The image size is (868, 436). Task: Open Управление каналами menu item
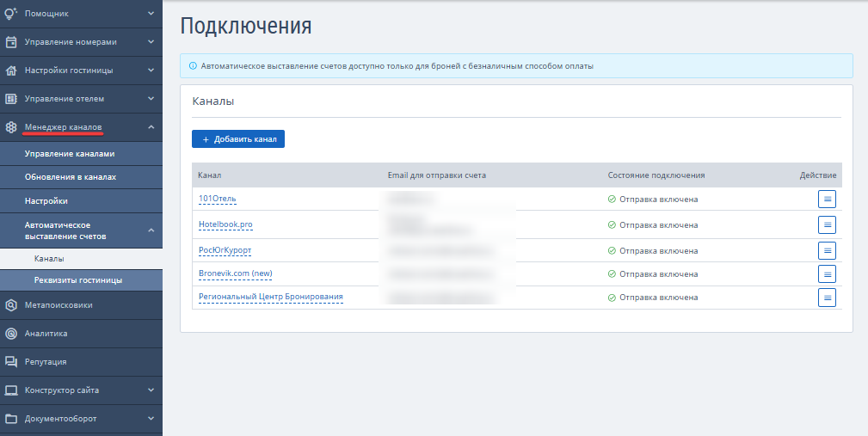click(70, 154)
